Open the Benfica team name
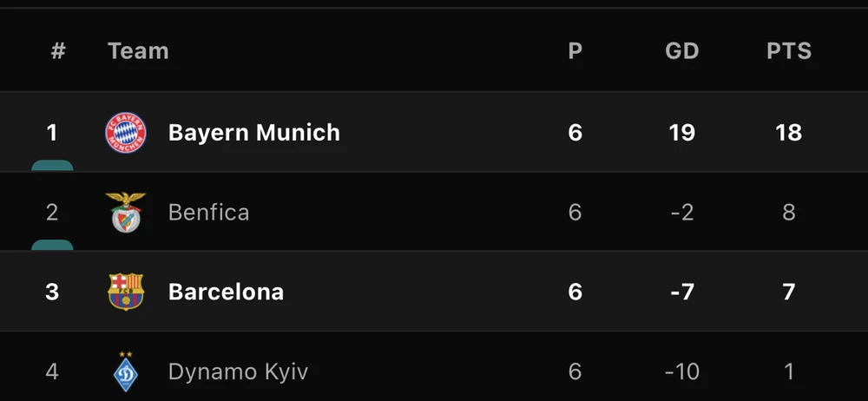Viewport: 868px width, 401px height. click(208, 213)
